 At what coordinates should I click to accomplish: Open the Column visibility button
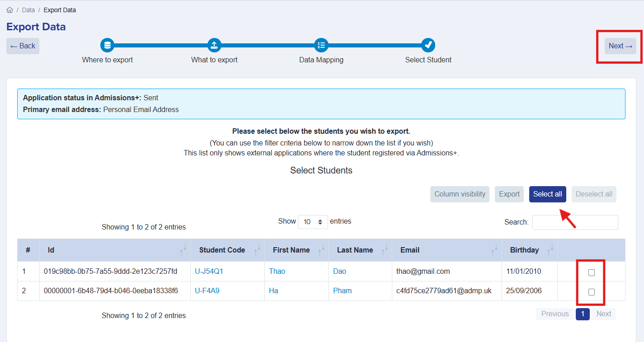click(460, 194)
